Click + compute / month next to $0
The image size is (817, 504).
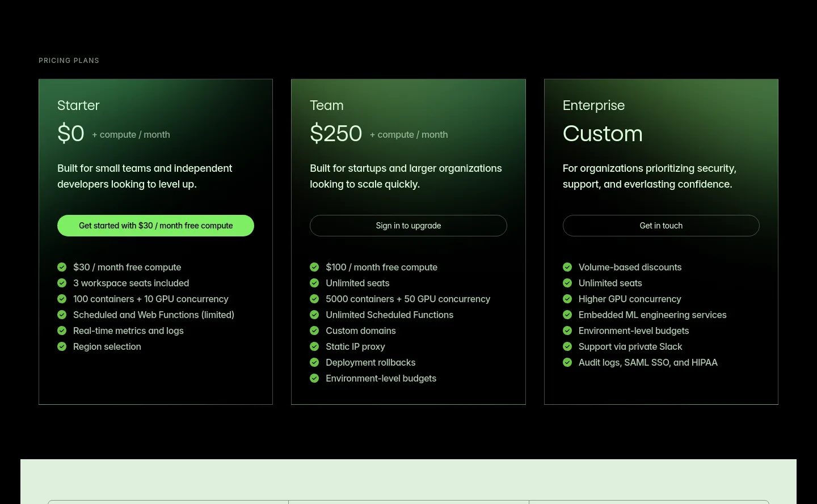pyautogui.click(x=131, y=135)
